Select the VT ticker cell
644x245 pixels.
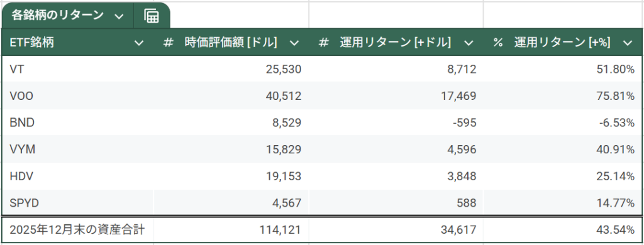[77, 69]
